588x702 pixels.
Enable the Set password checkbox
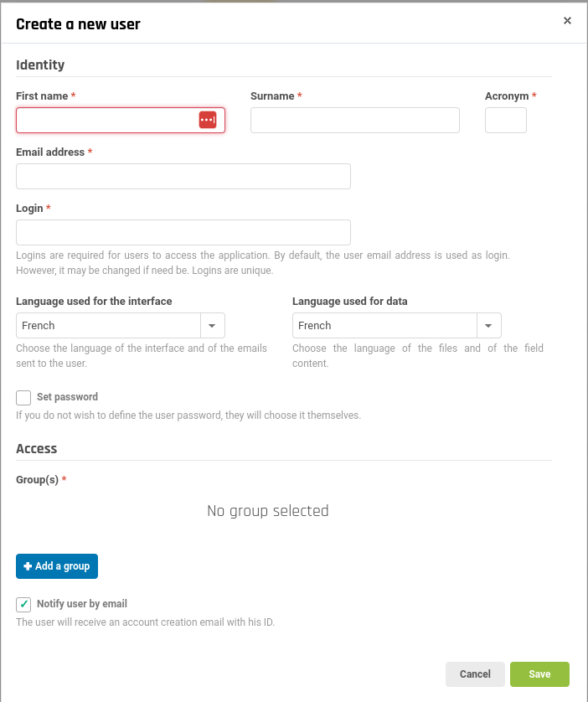[23, 397]
